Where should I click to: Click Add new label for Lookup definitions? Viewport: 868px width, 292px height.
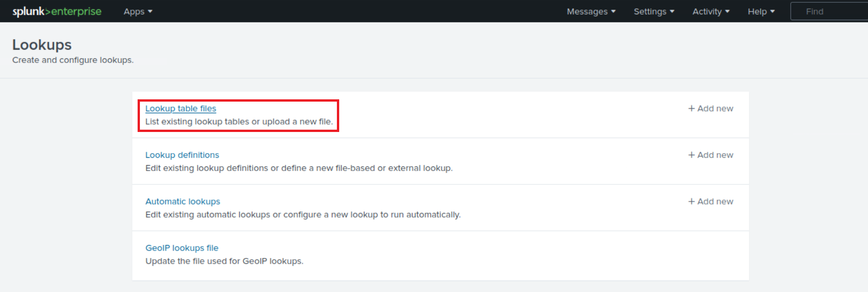click(x=715, y=155)
